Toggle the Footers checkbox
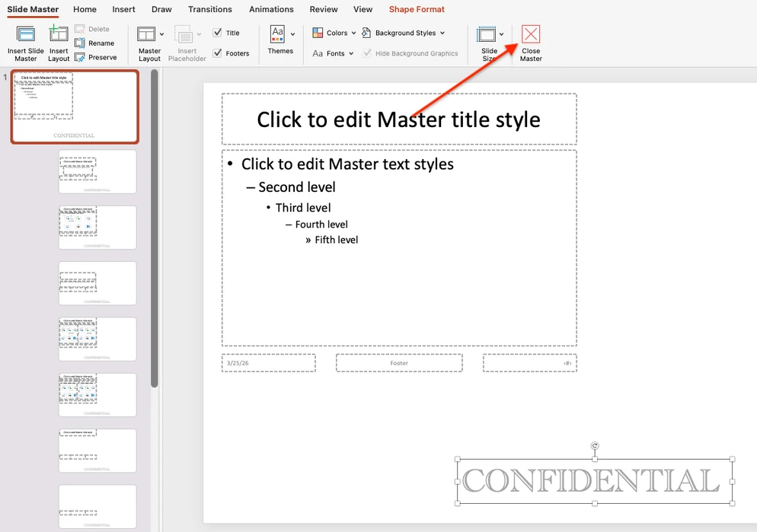 coord(218,53)
